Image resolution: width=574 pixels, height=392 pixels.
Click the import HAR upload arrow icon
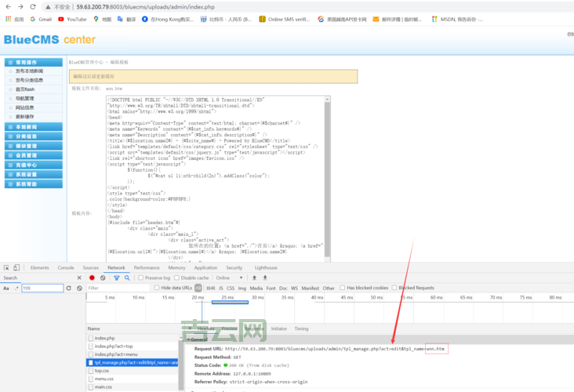pyautogui.click(x=253, y=278)
